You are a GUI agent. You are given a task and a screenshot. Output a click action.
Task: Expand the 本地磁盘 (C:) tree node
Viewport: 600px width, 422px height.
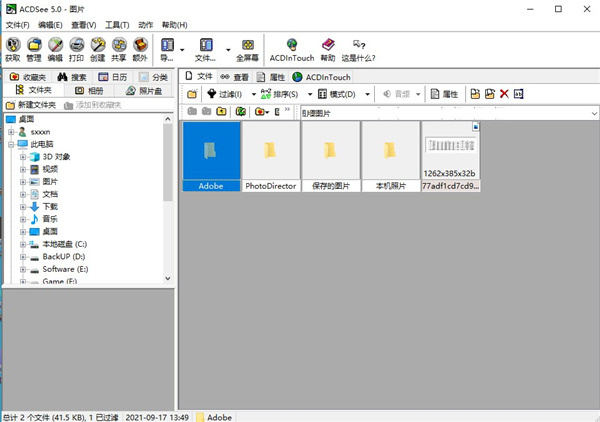(x=23, y=244)
